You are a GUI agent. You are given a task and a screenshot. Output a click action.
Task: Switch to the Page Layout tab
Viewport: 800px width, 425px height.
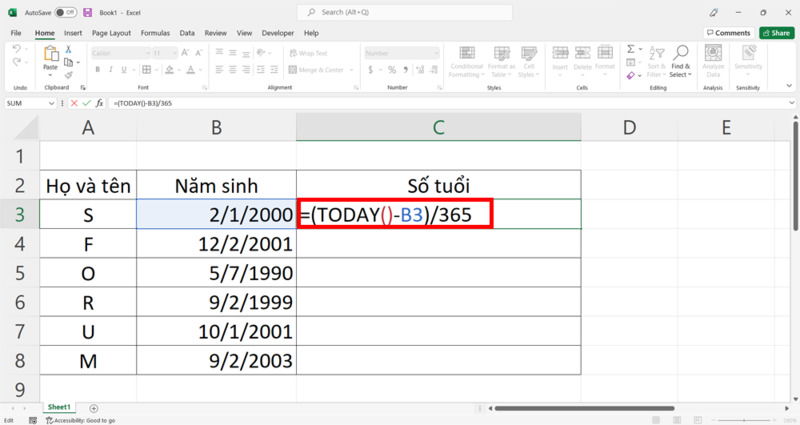pyautogui.click(x=111, y=33)
